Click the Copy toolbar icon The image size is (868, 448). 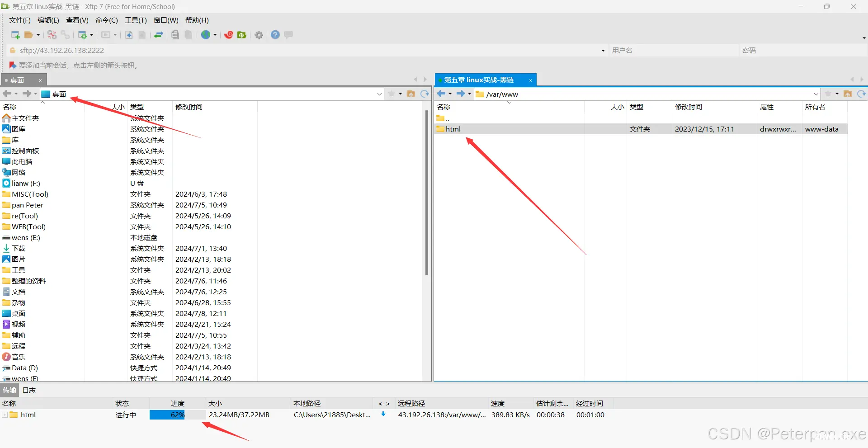click(x=175, y=35)
